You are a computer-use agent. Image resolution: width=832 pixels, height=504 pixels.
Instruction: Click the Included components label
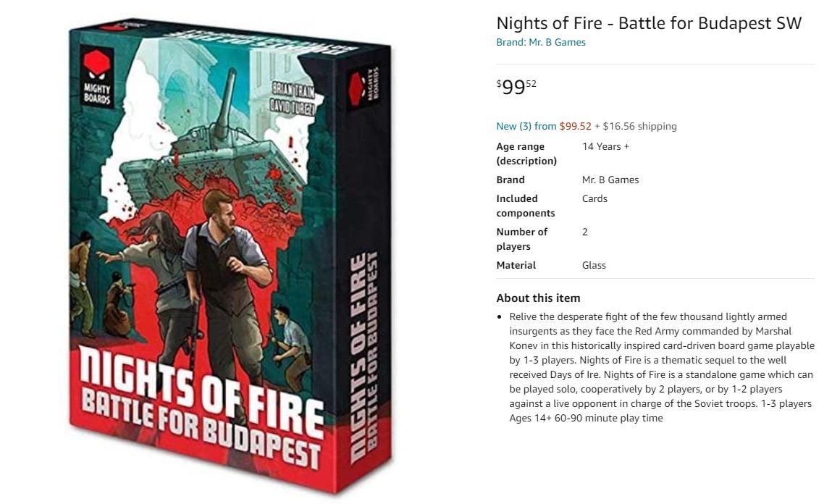[526, 206]
